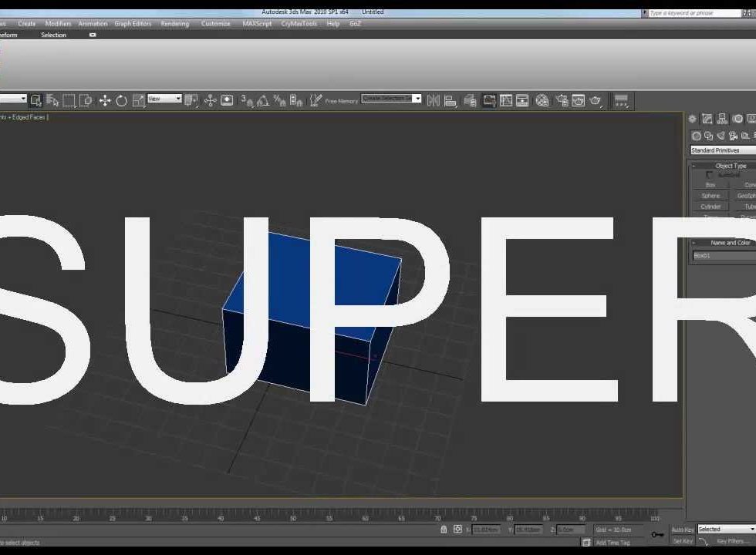Toggle Keyboard Shortcut Override
This screenshot has width=756, height=555.
pyautogui.click(x=227, y=101)
